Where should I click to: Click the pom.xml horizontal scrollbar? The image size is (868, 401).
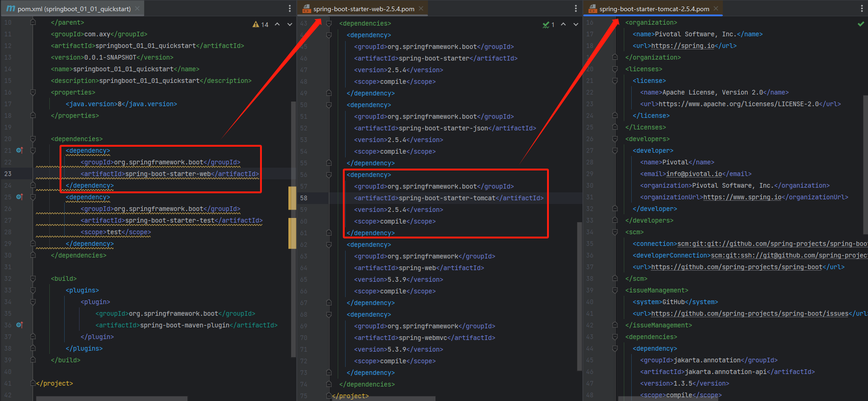[112, 399]
